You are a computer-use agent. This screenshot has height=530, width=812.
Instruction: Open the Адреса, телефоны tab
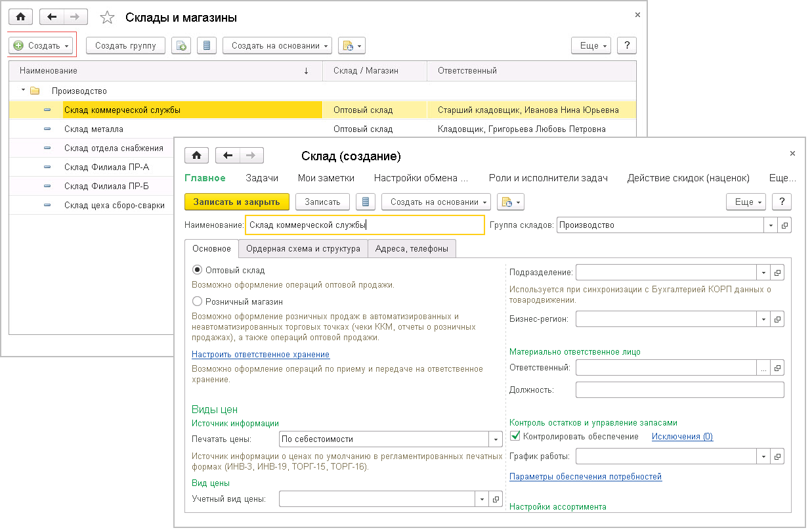coord(412,249)
